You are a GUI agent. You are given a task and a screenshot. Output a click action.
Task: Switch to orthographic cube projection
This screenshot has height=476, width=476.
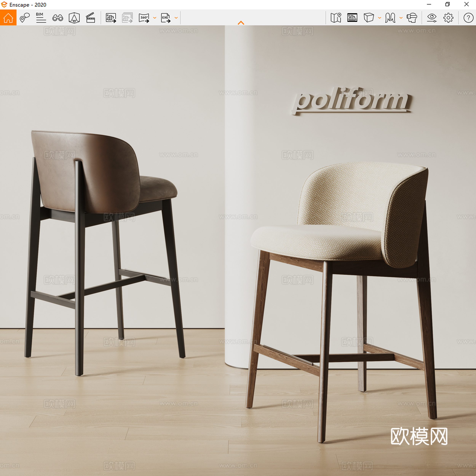369,18
